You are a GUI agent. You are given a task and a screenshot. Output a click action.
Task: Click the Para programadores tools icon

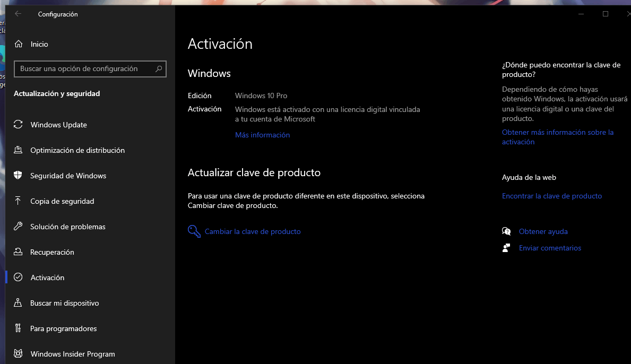tap(18, 328)
